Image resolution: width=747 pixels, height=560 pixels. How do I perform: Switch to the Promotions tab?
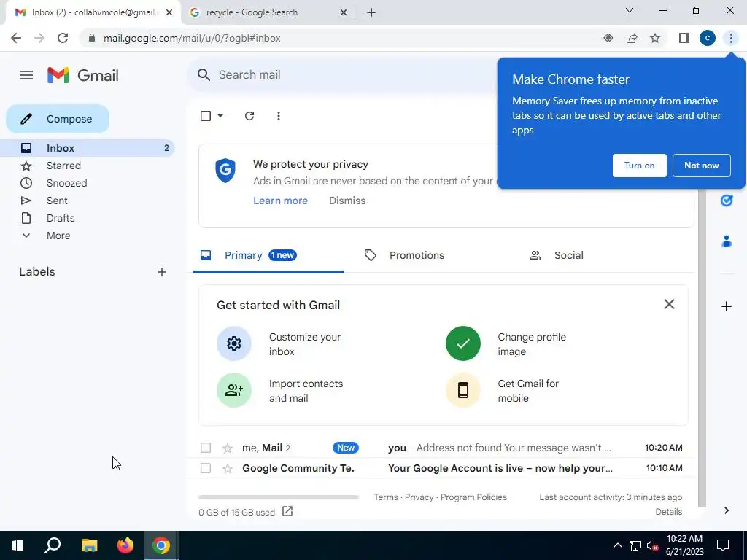pyautogui.click(x=416, y=256)
